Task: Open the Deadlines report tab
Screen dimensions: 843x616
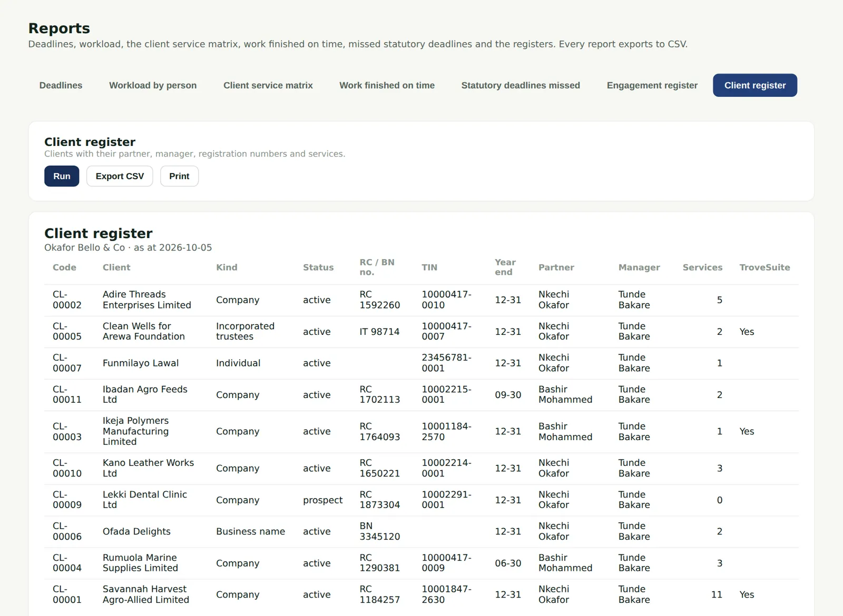Action: (61, 85)
